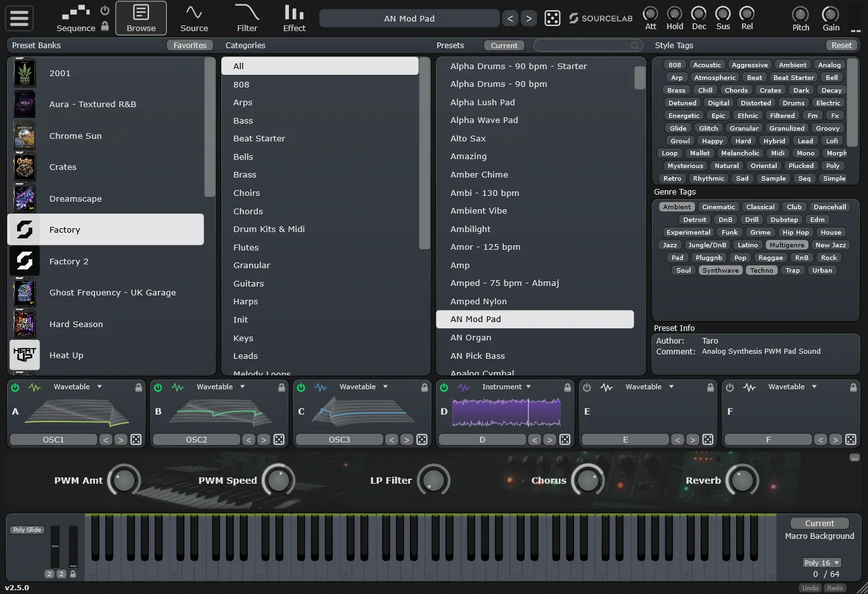Toggle power for oscillator B

[158, 387]
